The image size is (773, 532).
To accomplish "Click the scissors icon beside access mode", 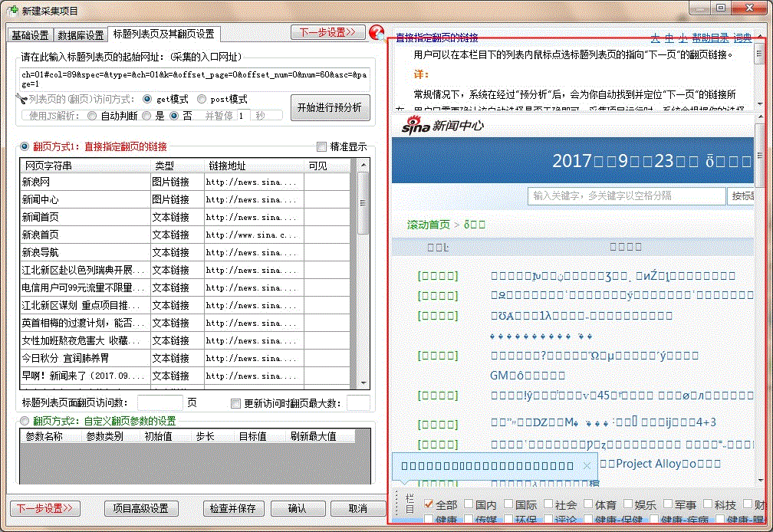I will 20,99.
